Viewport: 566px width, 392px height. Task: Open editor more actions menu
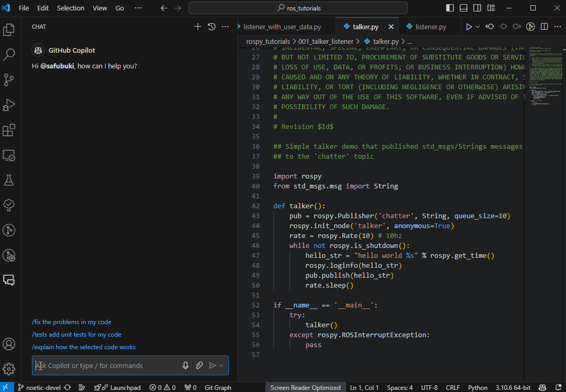coord(558,27)
